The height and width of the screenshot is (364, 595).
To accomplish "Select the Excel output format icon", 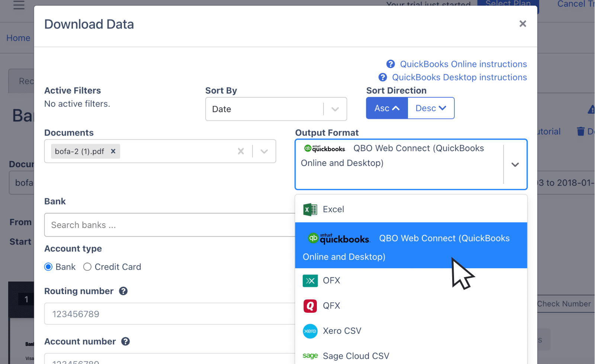I will coord(310,209).
